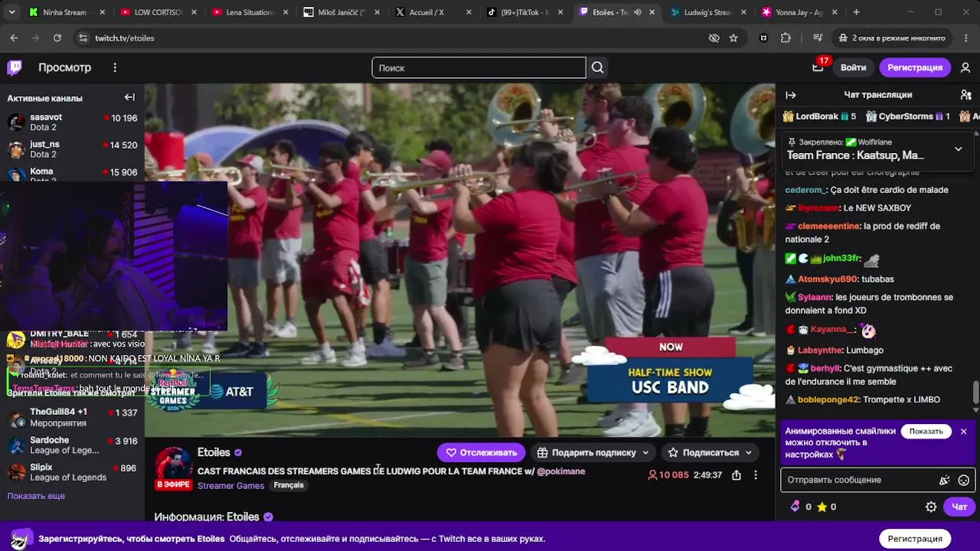Open Slipix channel in sidebar
This screenshot has height=551, width=980.
73,472
